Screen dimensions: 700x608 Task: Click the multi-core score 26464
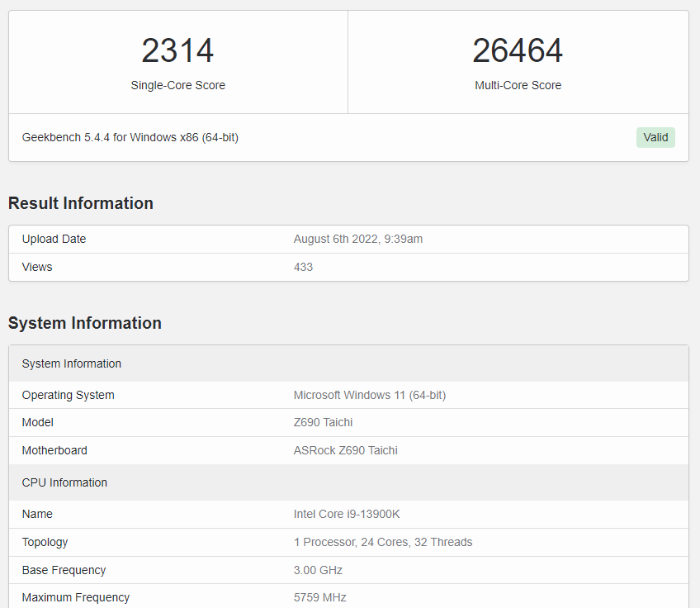pyautogui.click(x=518, y=50)
